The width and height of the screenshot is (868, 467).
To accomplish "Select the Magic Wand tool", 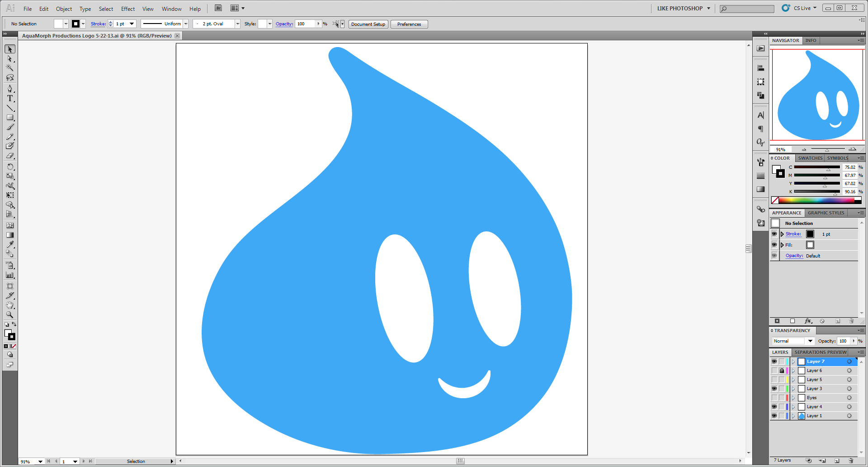I will click(x=9, y=68).
